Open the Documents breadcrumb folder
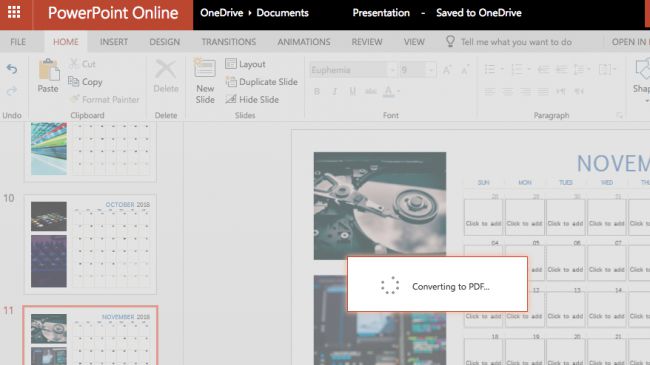Viewport: 650px width, 365px height. 282,13
